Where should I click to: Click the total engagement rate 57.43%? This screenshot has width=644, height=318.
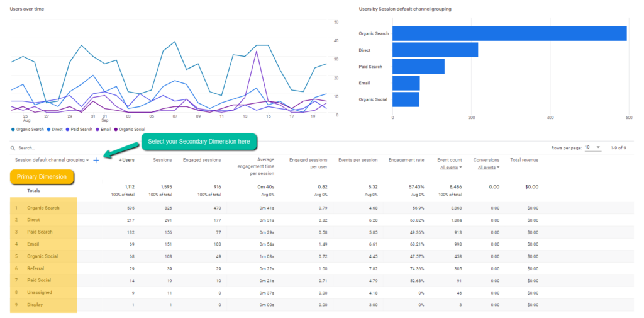click(x=418, y=187)
